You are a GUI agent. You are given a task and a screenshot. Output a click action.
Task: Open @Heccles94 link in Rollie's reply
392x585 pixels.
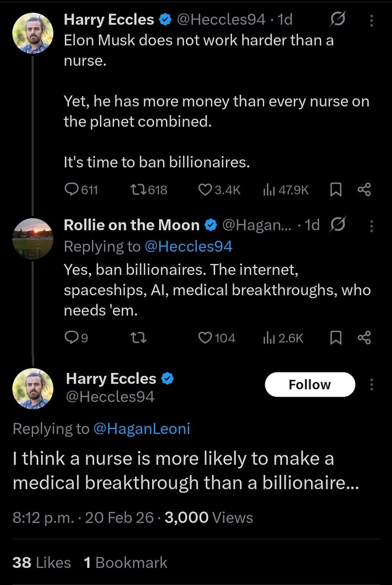(188, 247)
